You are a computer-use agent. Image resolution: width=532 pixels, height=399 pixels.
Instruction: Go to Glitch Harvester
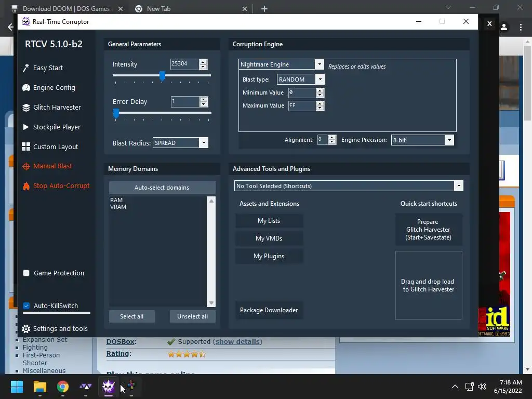[57, 107]
